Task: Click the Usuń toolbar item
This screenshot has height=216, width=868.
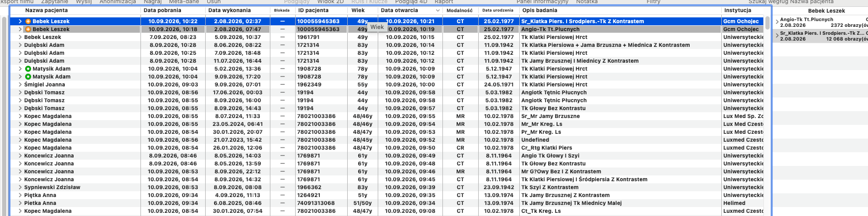Action: pyautogui.click(x=214, y=2)
